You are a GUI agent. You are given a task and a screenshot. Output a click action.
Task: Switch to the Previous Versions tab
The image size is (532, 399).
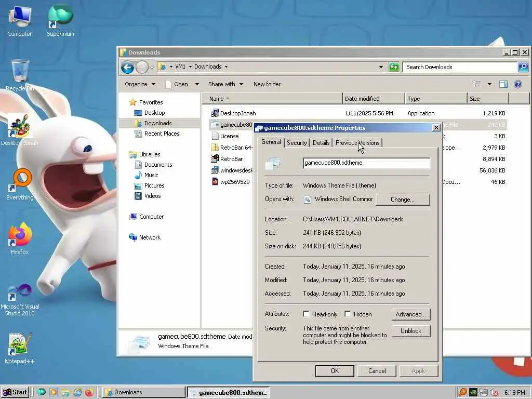[x=357, y=143]
